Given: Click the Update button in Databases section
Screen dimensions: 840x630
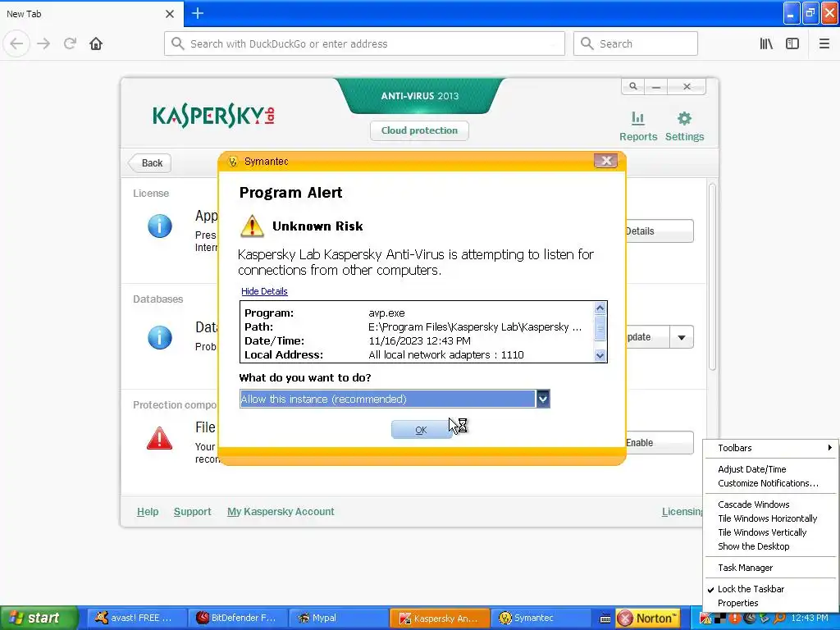Looking at the screenshot, I should coord(648,337).
